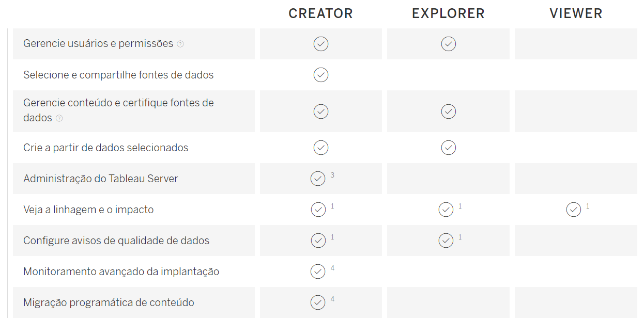Screen dimensions: 644x336
Task: Select the VIEWER column header
Action: [576, 13]
